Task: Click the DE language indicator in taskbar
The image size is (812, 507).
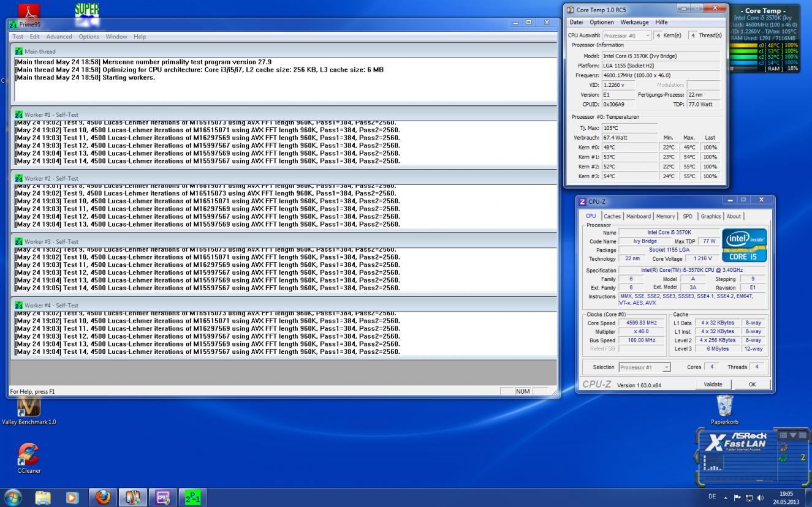Action: pos(712,497)
